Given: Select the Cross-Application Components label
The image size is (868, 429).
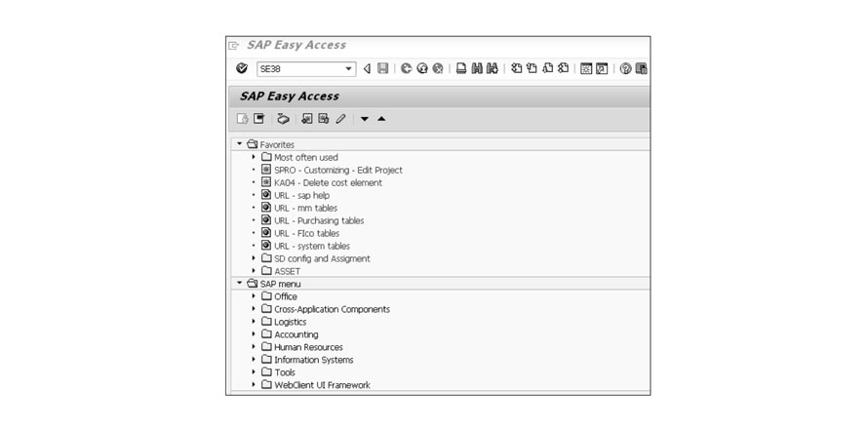Looking at the screenshot, I should (x=333, y=309).
